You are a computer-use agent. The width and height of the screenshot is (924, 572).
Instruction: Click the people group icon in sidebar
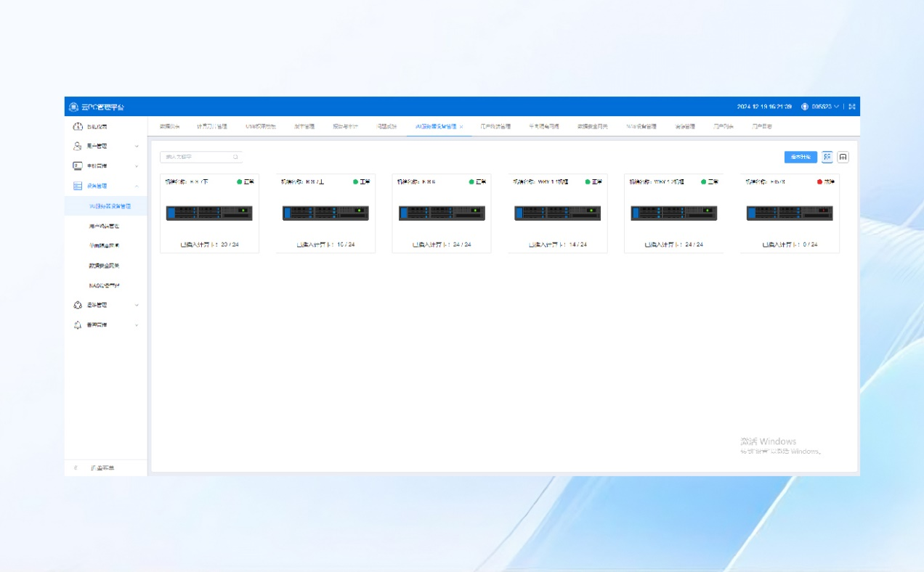[x=78, y=306]
